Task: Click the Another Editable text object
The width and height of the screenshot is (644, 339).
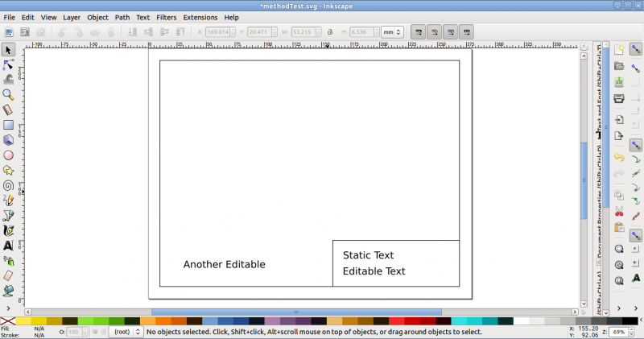Action: pyautogui.click(x=225, y=264)
